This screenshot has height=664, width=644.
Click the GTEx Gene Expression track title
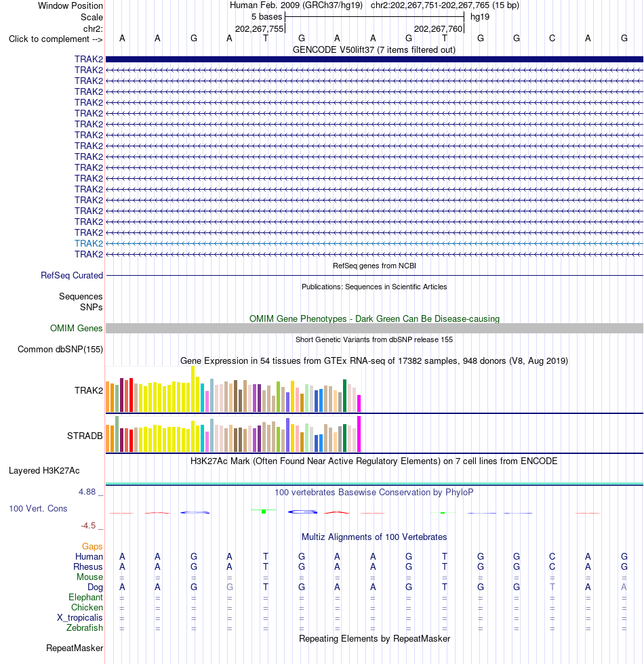[374, 360]
